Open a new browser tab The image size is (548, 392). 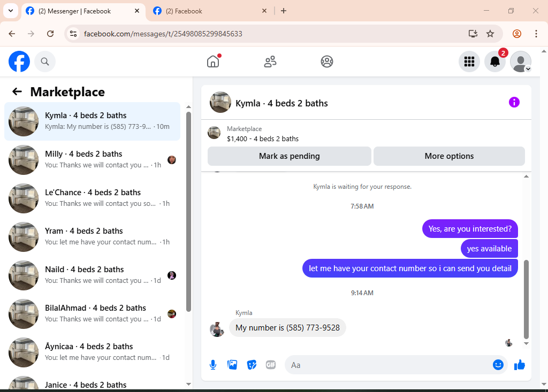coord(284,11)
